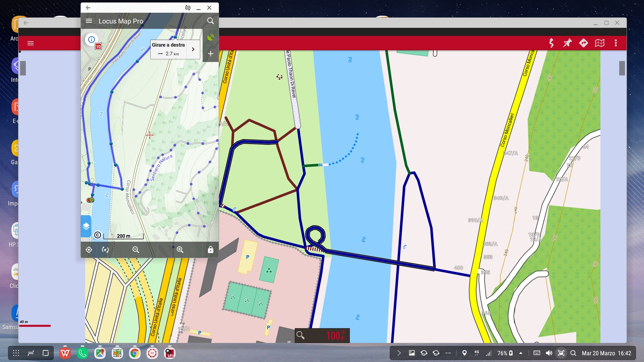This screenshot has height=362, width=644.
Task: Open Chrome from the taskbar
Action: click(x=135, y=353)
